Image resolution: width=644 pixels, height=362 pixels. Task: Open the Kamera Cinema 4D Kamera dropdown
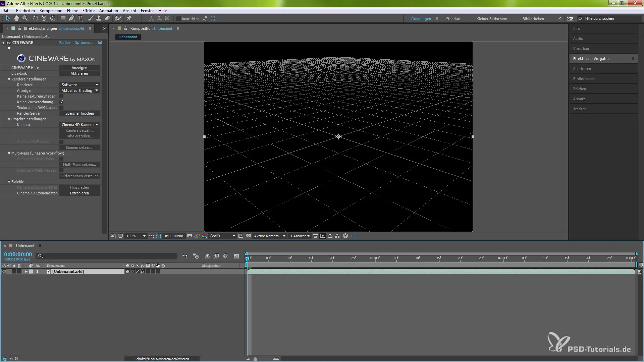[x=80, y=125]
